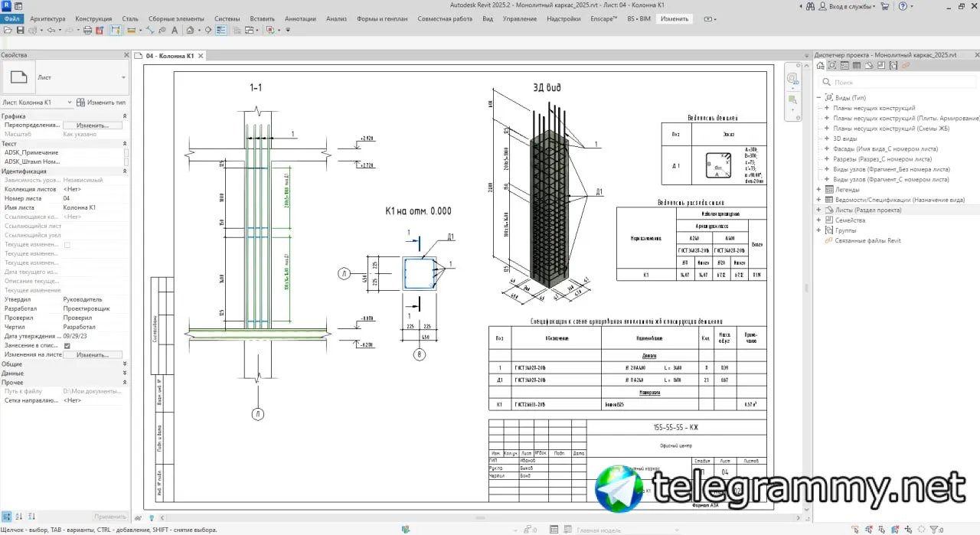Switch to the 'Архитектура' ribbon tab

coord(47,18)
